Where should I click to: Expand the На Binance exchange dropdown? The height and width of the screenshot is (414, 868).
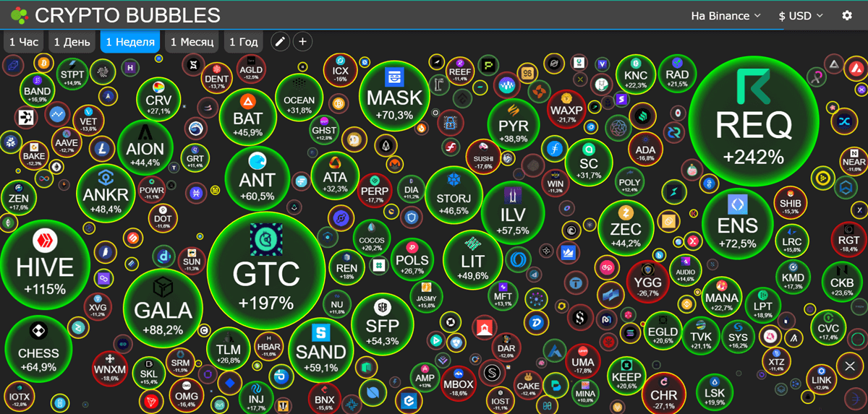pyautogui.click(x=726, y=15)
